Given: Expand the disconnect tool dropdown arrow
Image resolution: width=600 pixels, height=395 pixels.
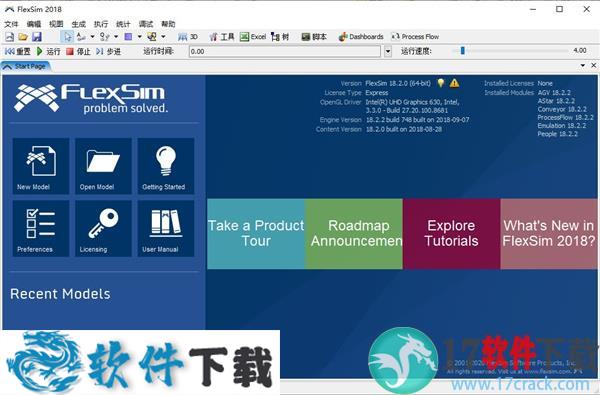Looking at the screenshot, I should click(116, 37).
